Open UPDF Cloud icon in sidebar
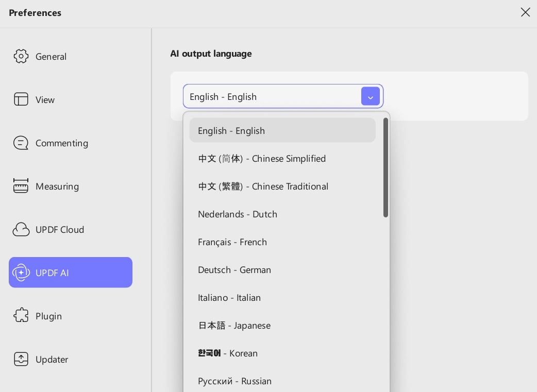The image size is (537, 392). (21, 229)
